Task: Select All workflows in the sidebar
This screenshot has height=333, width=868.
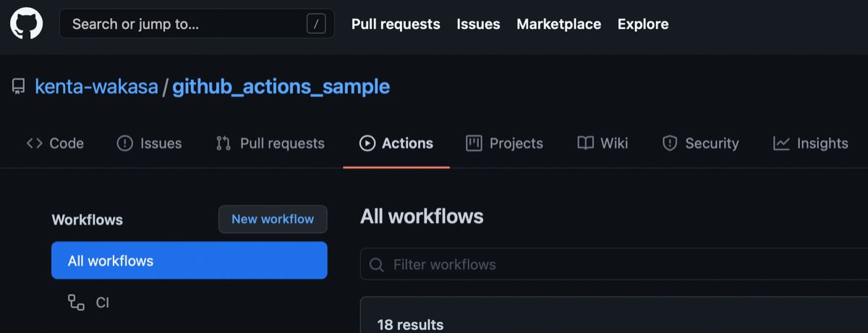Action: click(190, 261)
